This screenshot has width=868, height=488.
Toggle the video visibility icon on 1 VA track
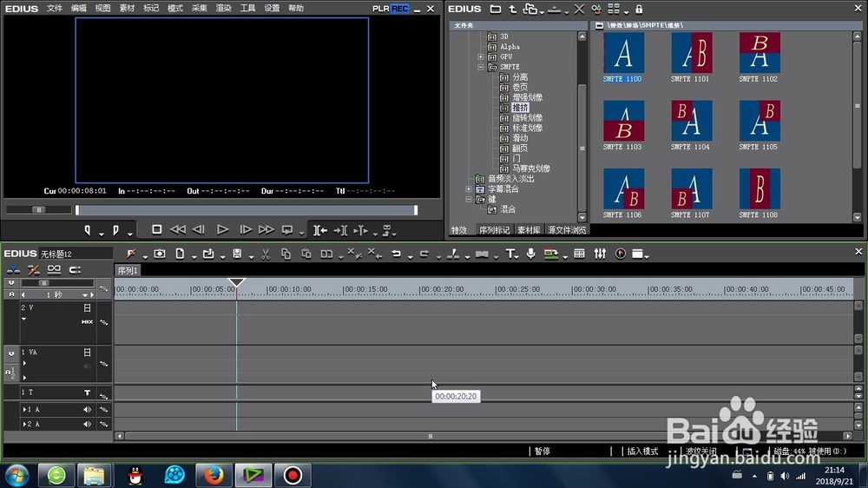pyautogui.click(x=87, y=353)
